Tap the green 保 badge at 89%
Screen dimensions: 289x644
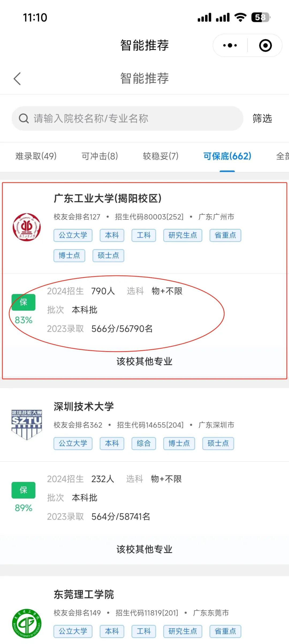[24, 490]
